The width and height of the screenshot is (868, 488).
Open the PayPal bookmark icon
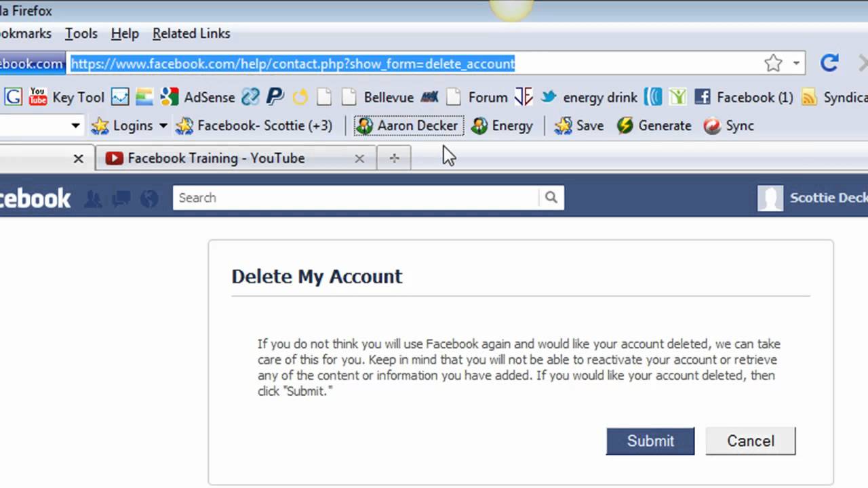[275, 97]
